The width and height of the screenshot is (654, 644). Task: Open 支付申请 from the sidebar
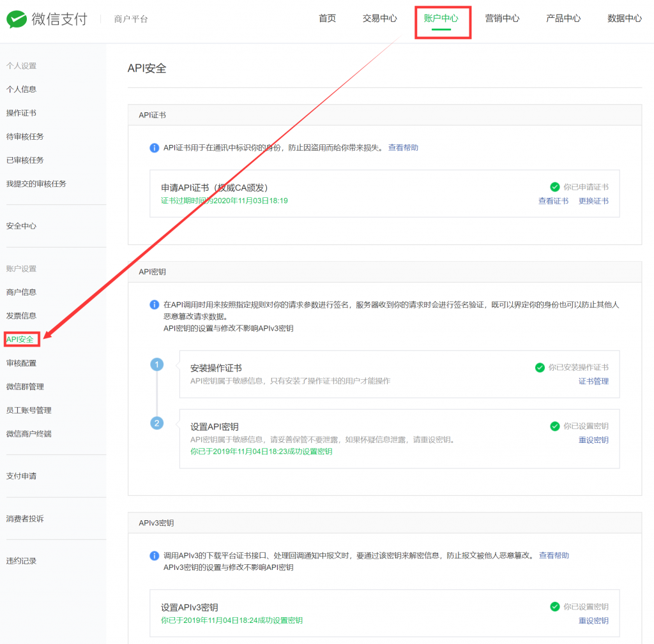point(21,476)
